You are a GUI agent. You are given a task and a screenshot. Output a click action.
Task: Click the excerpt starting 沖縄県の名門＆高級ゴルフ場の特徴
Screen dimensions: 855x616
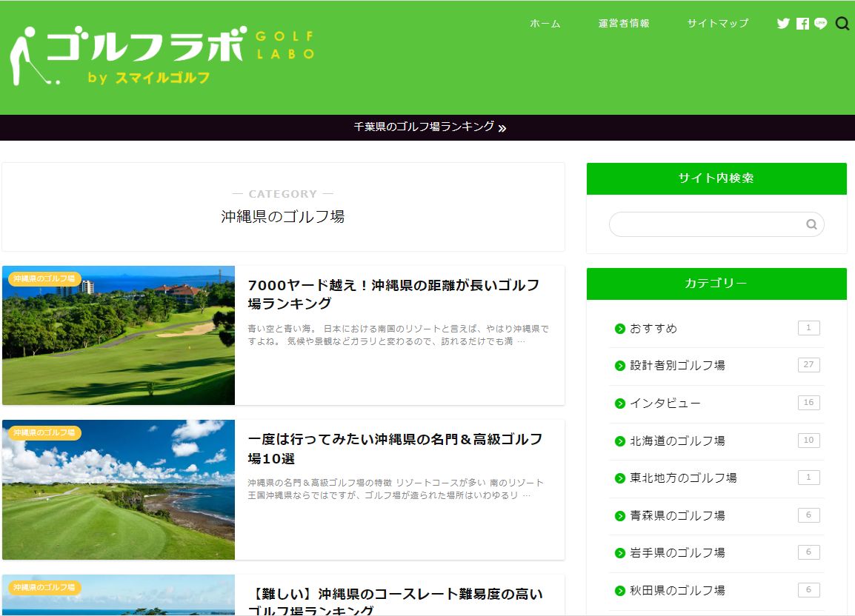396,489
